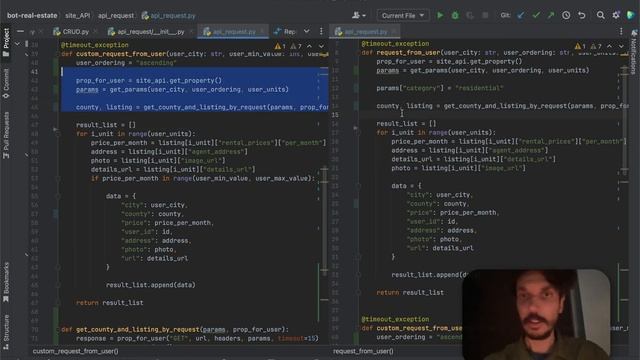Open the Structure tool window
The width and height of the screenshot is (640, 360).
tap(6, 332)
